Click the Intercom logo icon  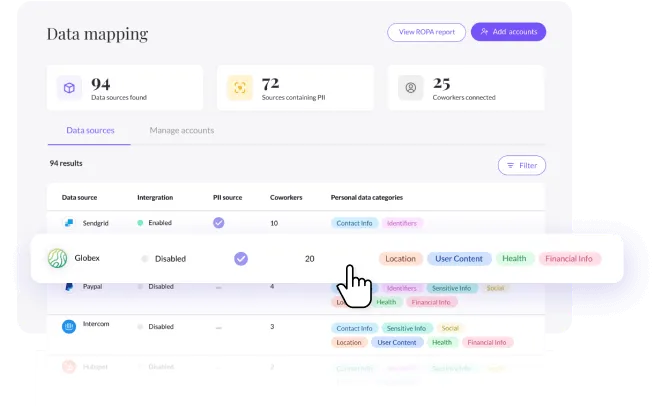[69, 327]
